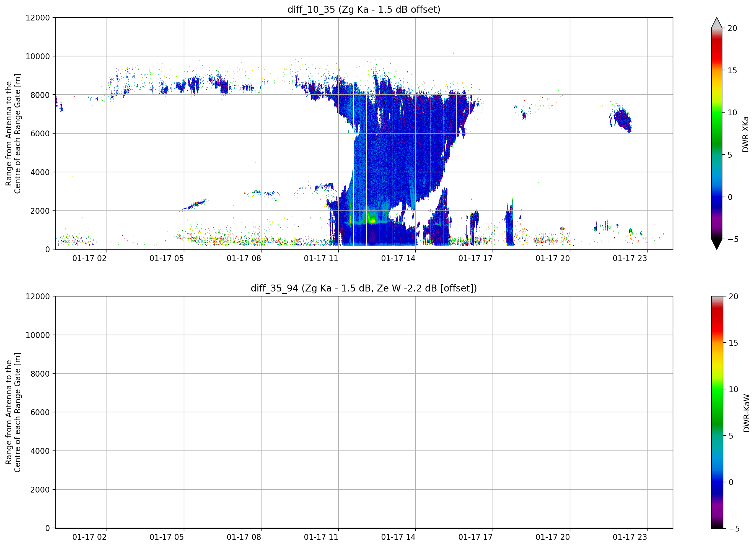Click the 12000 y-tick of the diff_10_35 plot

pyautogui.click(x=38, y=18)
